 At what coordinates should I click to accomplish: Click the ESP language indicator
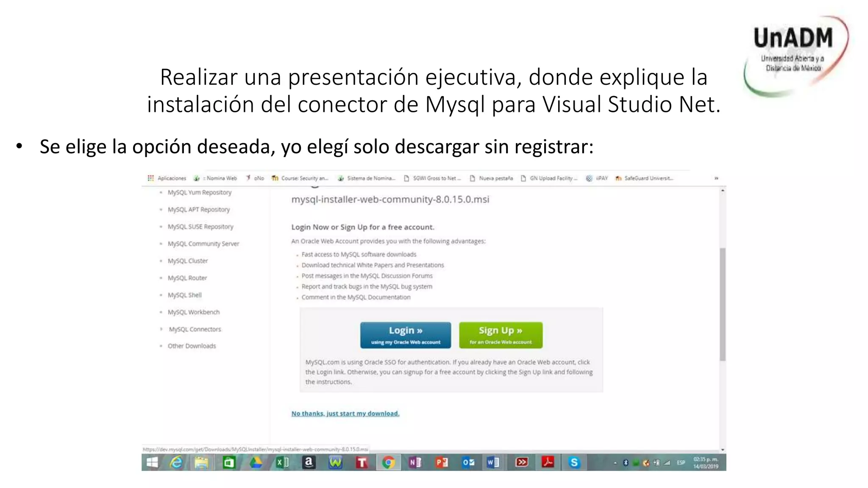[681, 463]
